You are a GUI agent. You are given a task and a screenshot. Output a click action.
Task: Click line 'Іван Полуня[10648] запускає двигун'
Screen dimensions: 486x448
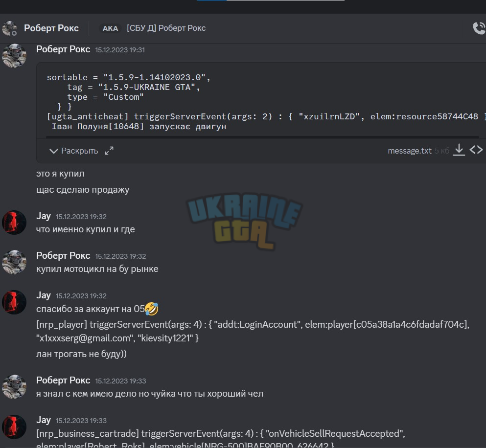point(139,126)
